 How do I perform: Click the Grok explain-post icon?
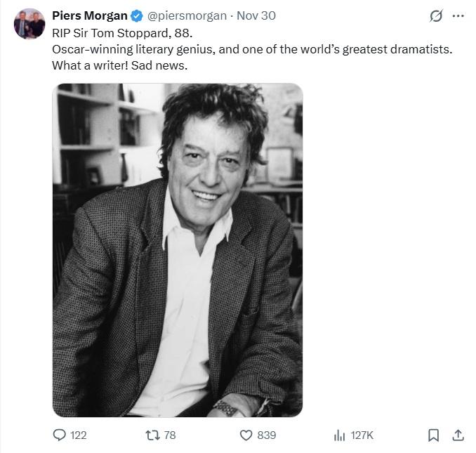tap(436, 16)
